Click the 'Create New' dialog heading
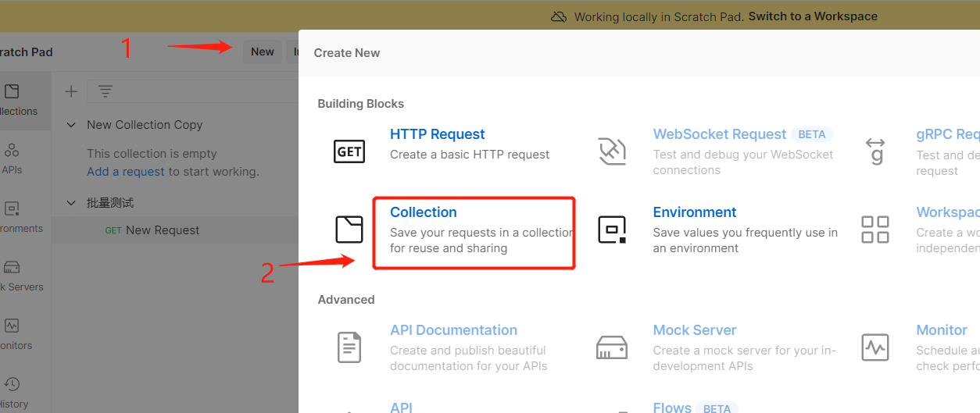The height and width of the screenshot is (413, 980). (347, 53)
